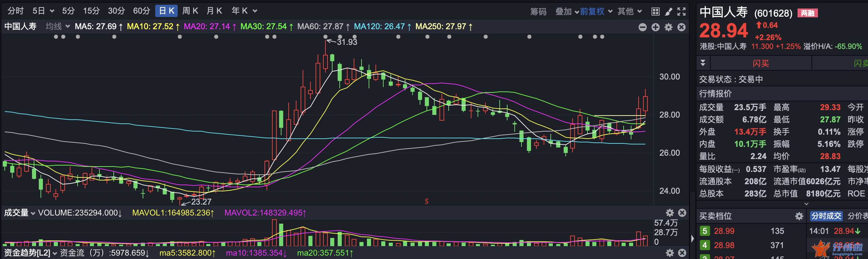Click the MA120: 26.47 label
The width and height of the screenshot is (868, 259).
tap(383, 27)
